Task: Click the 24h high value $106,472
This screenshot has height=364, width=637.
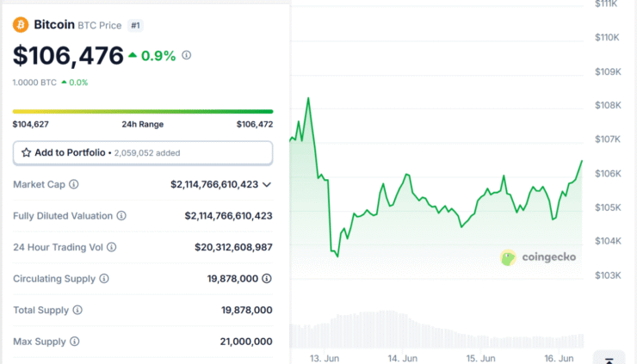Action: pos(255,124)
